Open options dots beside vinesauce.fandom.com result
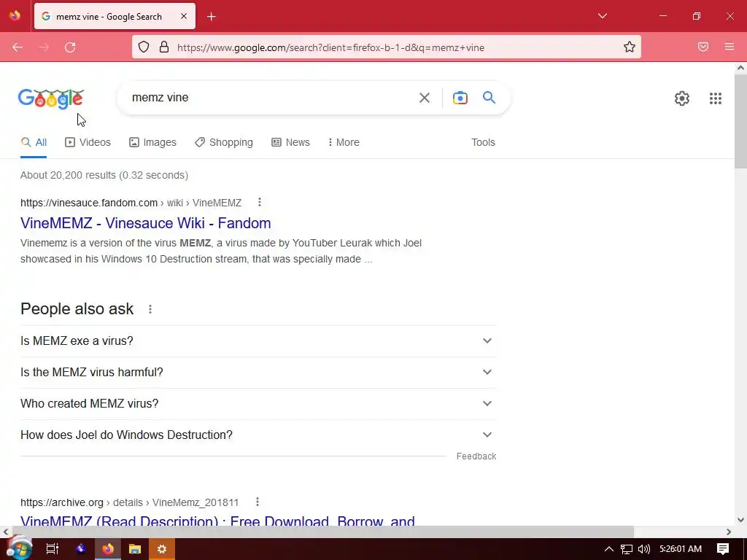 click(260, 203)
